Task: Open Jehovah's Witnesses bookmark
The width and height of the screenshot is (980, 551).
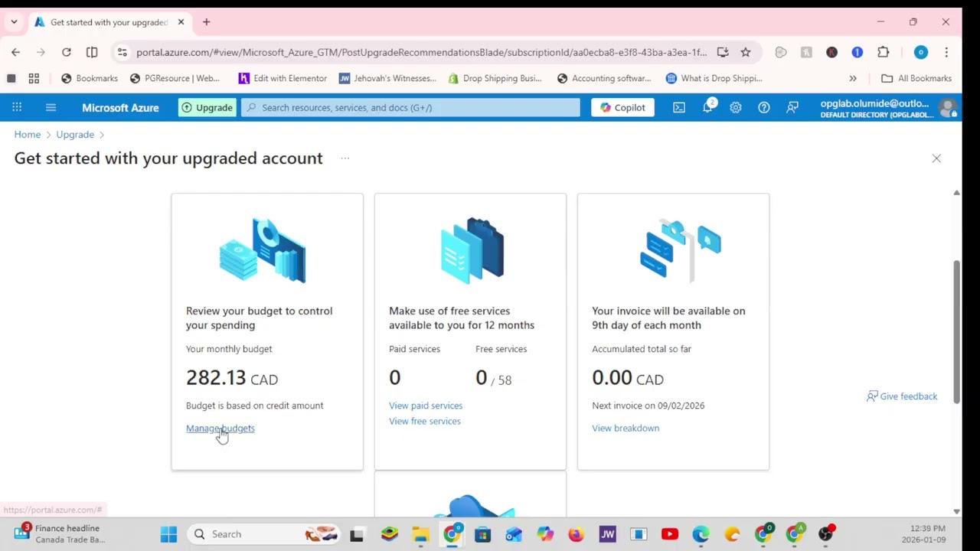Action: 387,78
